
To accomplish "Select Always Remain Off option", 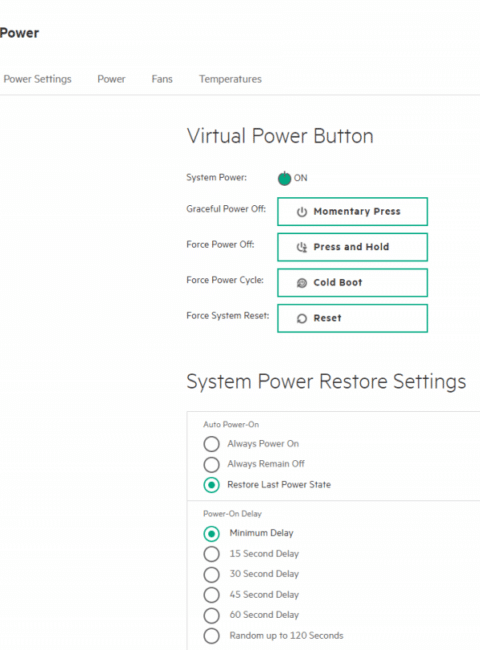I will (x=211, y=464).
